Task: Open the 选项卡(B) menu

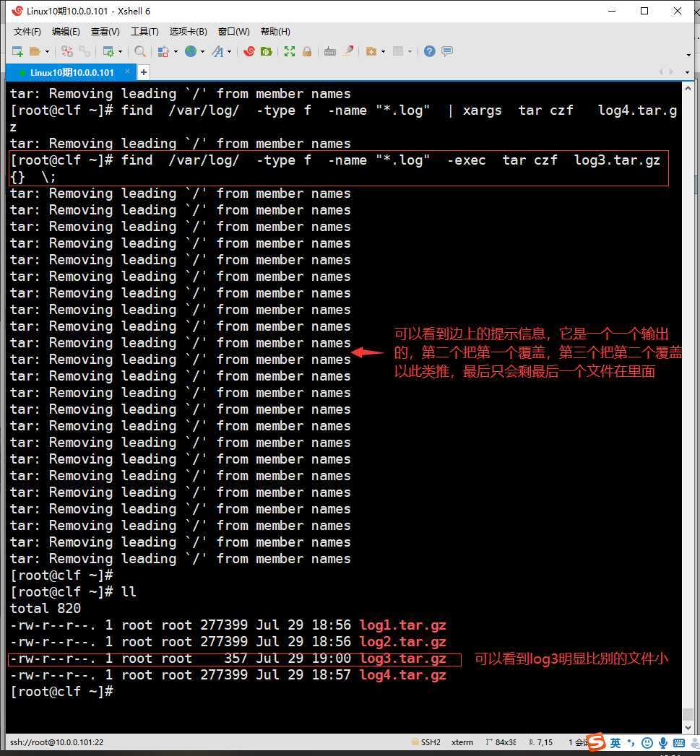Action: pyautogui.click(x=188, y=32)
